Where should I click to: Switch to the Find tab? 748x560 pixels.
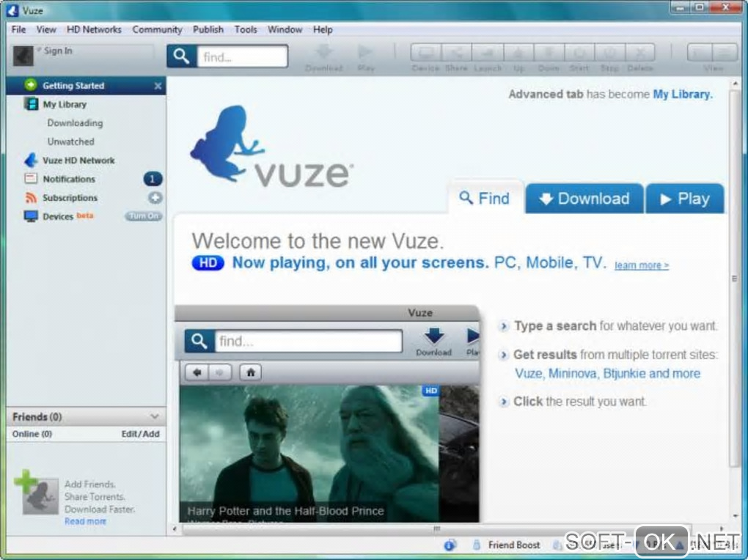485,198
